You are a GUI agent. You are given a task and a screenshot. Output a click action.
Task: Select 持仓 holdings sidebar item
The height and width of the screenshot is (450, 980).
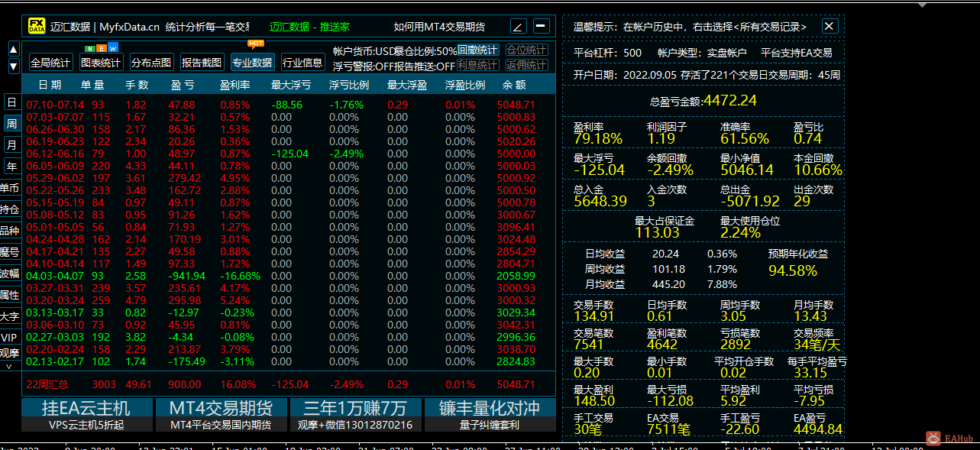(x=10, y=209)
